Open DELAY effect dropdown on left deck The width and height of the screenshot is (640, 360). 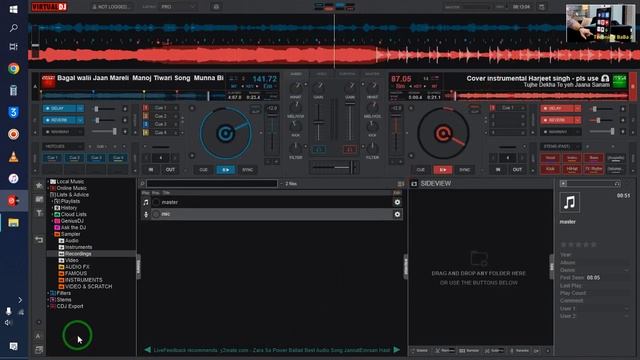coord(80,109)
